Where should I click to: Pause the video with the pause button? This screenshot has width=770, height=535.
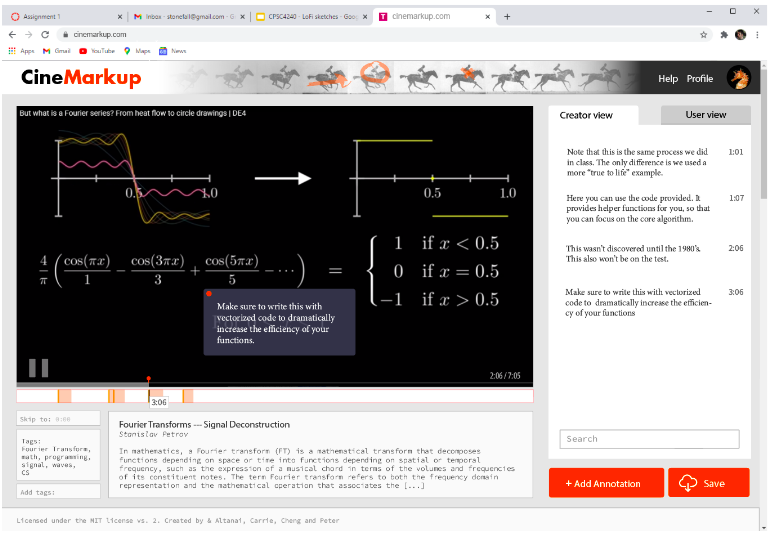[x=38, y=368]
